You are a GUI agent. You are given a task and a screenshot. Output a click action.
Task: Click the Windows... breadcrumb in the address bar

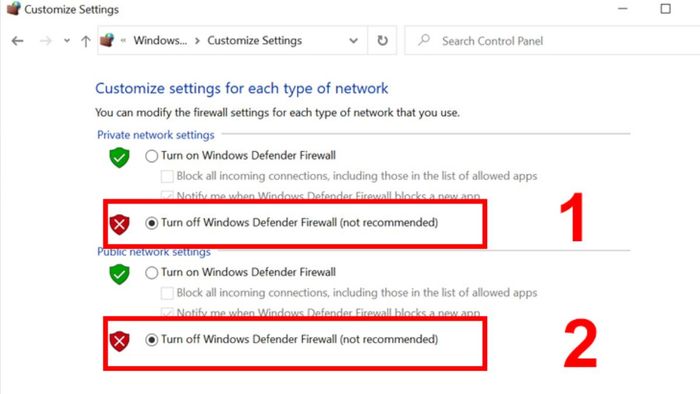point(160,41)
